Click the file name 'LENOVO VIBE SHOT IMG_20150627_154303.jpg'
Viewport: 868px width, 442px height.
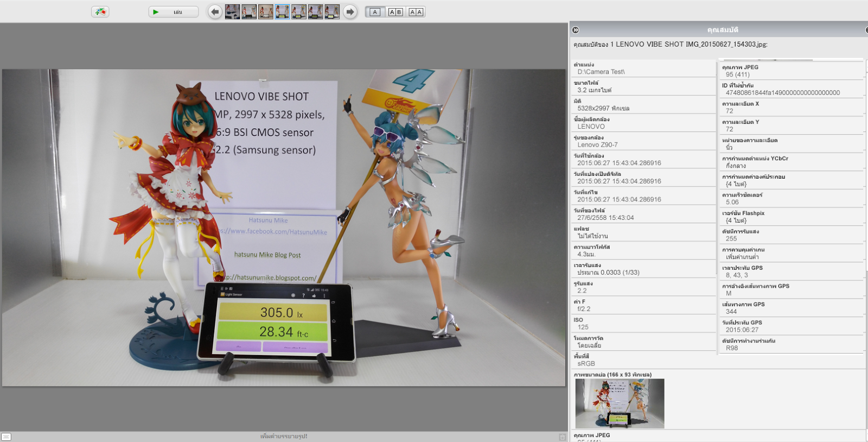click(691, 45)
